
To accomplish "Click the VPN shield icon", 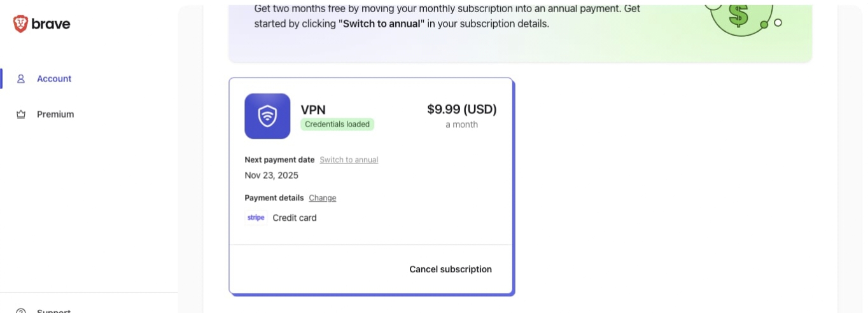I will [267, 116].
